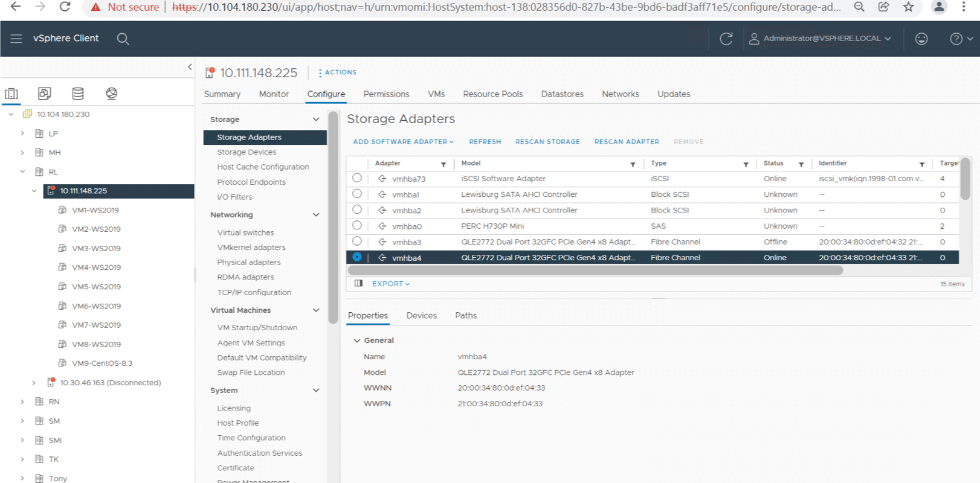Open the Datastores tab
980x483 pixels.
[x=563, y=94]
